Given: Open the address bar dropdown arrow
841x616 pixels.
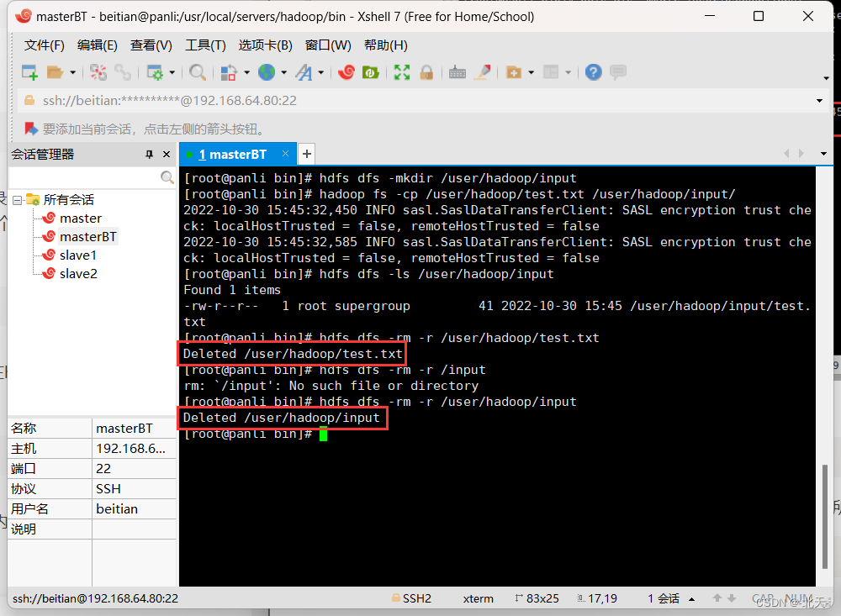Looking at the screenshot, I should point(819,101).
